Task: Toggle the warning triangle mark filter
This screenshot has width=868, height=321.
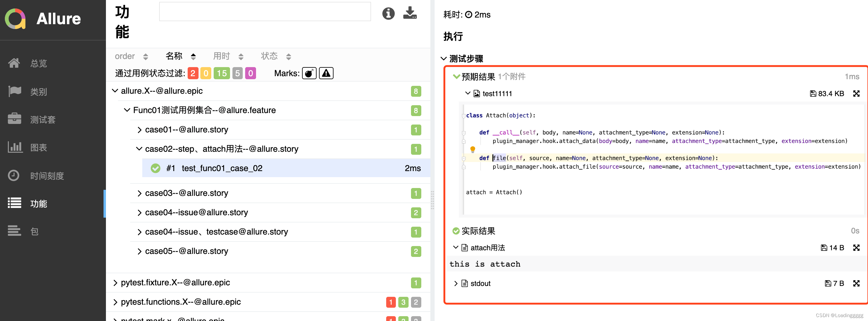Action: [x=326, y=73]
